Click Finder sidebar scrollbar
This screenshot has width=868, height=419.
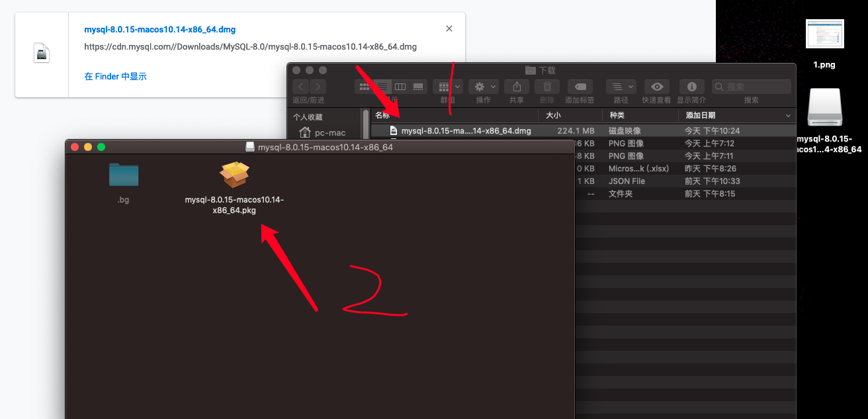365,124
